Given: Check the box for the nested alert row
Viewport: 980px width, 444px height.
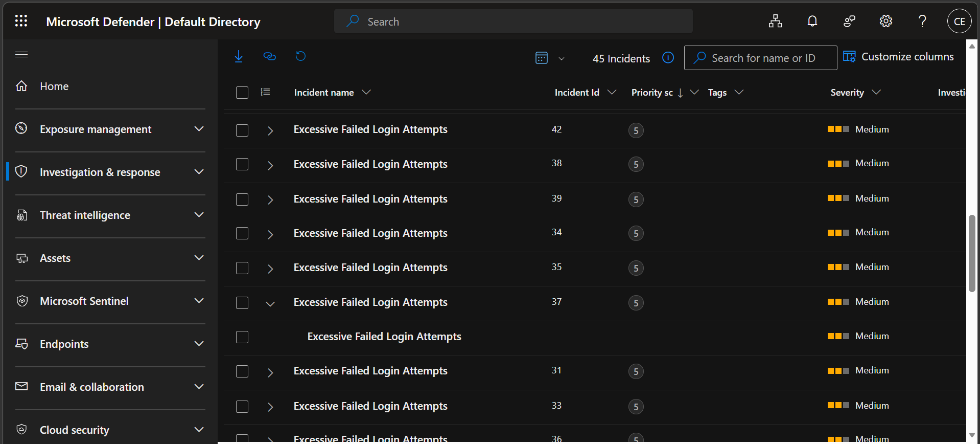Looking at the screenshot, I should coord(242,337).
